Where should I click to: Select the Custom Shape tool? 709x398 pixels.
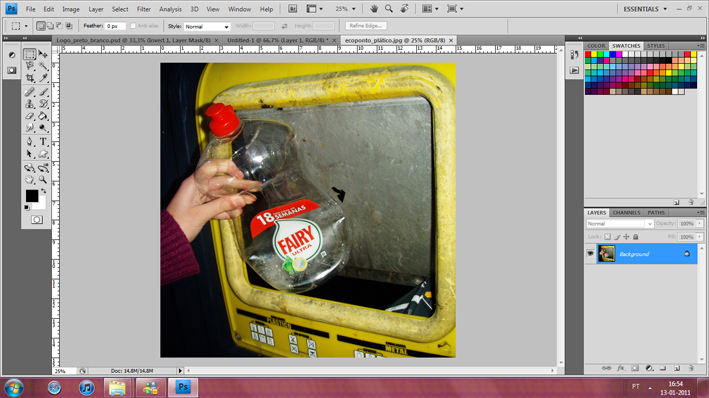click(x=43, y=154)
